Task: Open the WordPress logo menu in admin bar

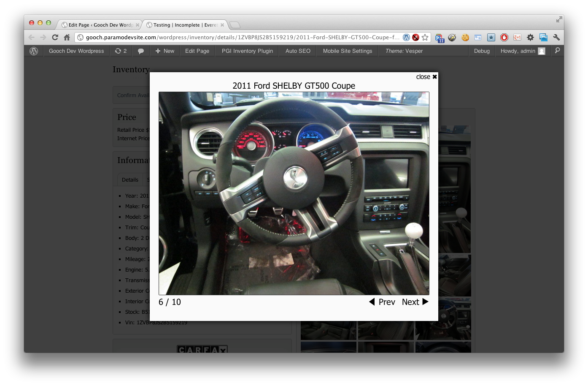Action: pos(34,51)
